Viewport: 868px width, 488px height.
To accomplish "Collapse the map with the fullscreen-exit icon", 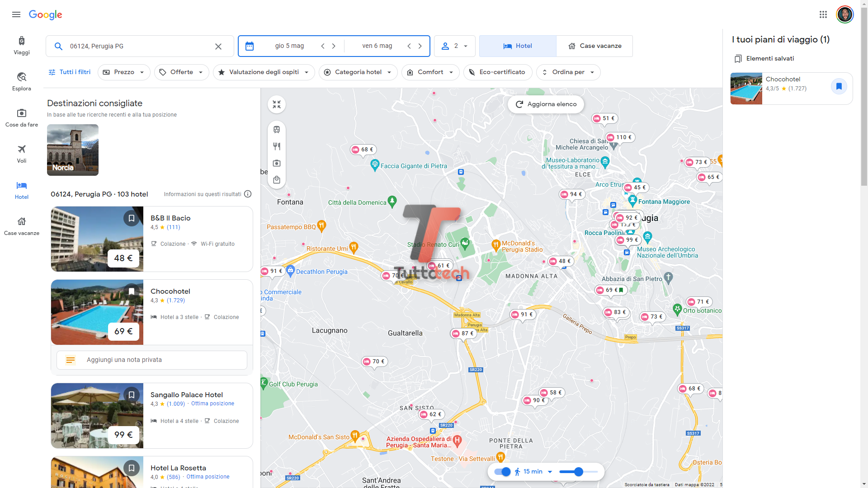I will 277,104.
